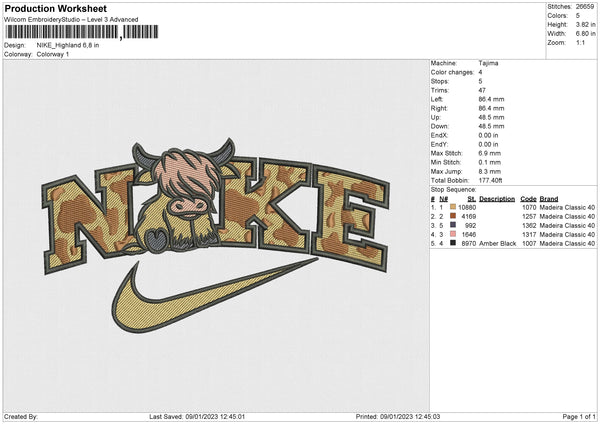
Task: Click the Stops label
Action: coord(440,81)
